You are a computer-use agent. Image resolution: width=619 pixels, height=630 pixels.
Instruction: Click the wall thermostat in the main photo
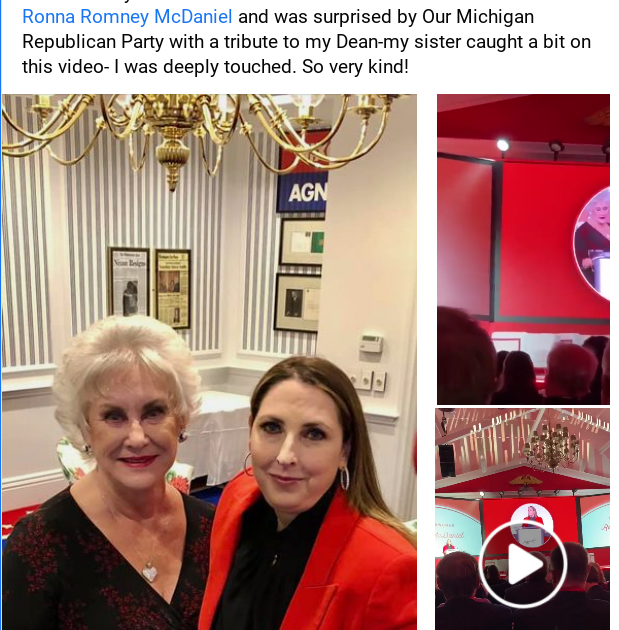pos(371,344)
